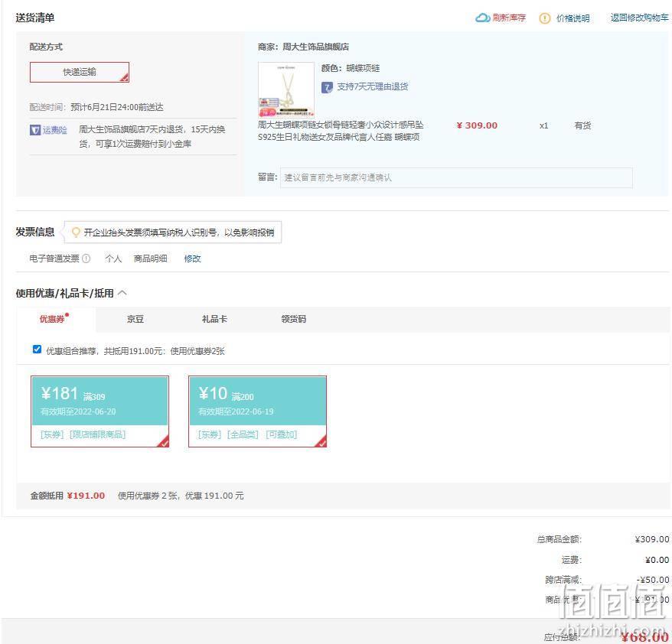
Task: Click 有货 stock status text
Action: (x=582, y=125)
